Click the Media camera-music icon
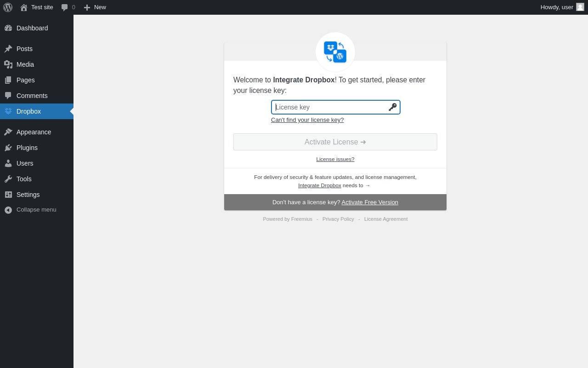The width and height of the screenshot is (588, 368). tap(8, 64)
